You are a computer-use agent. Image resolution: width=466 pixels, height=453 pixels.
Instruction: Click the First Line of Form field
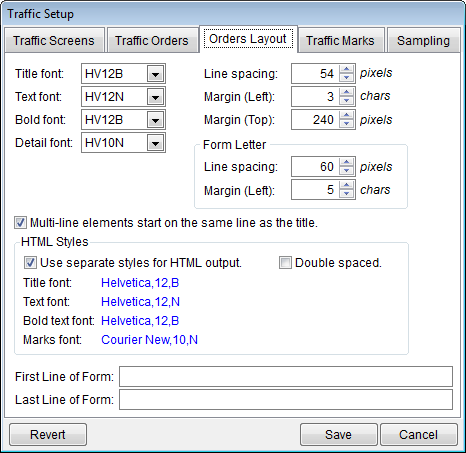pos(286,377)
